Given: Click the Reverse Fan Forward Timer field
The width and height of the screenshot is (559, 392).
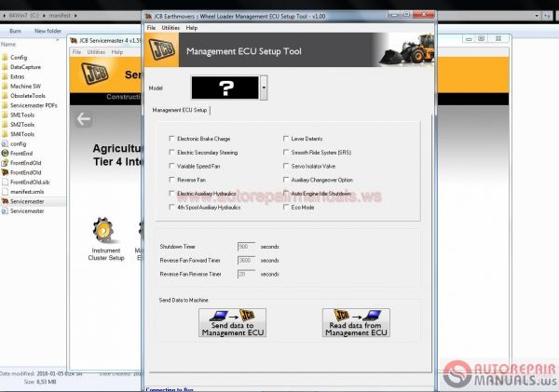Looking at the screenshot, I should 246,260.
